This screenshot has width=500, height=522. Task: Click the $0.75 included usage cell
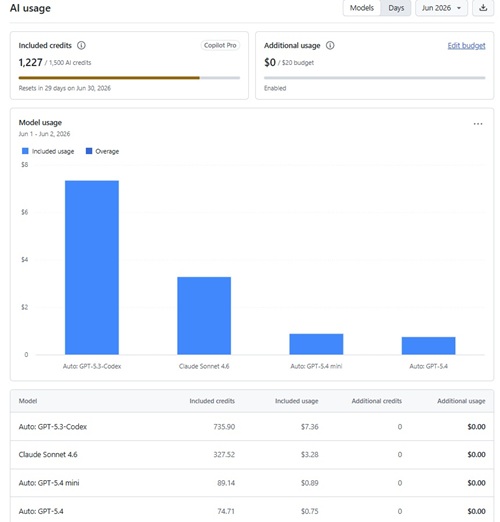310,511
